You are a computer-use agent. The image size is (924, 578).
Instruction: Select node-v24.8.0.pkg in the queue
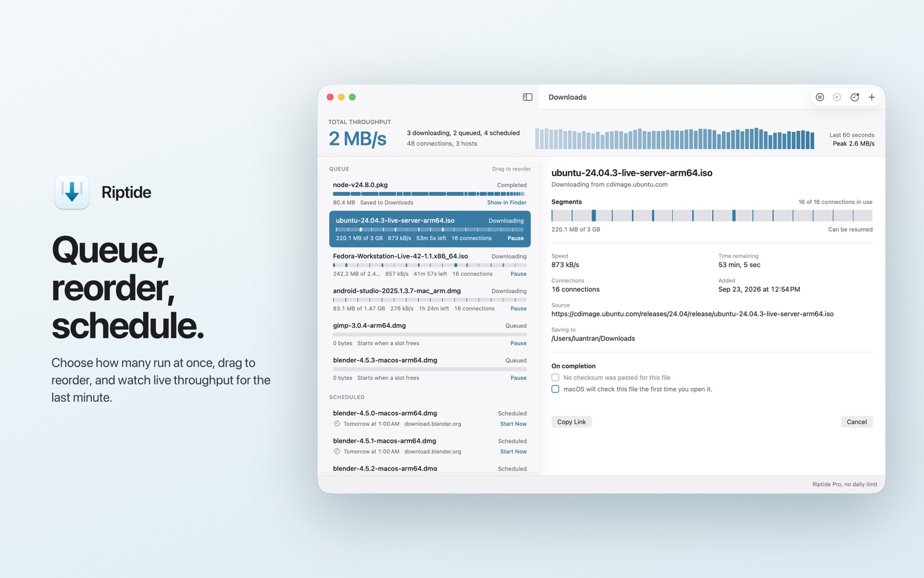click(430, 194)
